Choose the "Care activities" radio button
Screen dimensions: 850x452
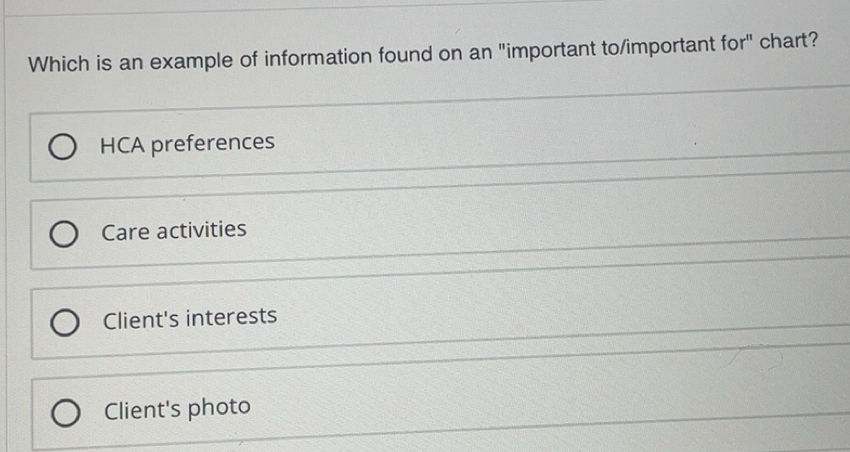(63, 235)
